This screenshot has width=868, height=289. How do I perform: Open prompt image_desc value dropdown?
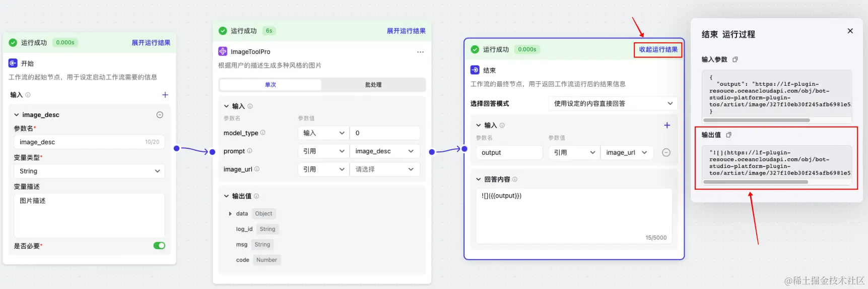[x=385, y=151]
